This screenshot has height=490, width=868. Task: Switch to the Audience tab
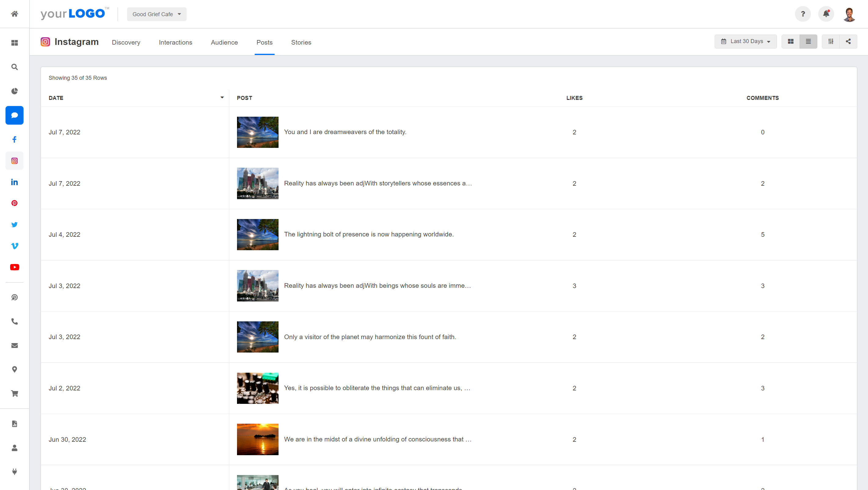[x=224, y=42]
